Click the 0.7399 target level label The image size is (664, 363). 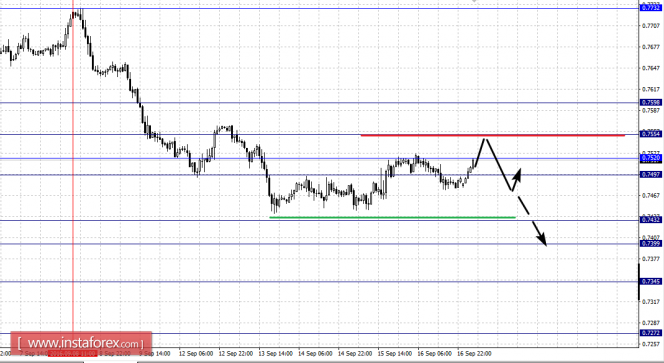pos(650,243)
